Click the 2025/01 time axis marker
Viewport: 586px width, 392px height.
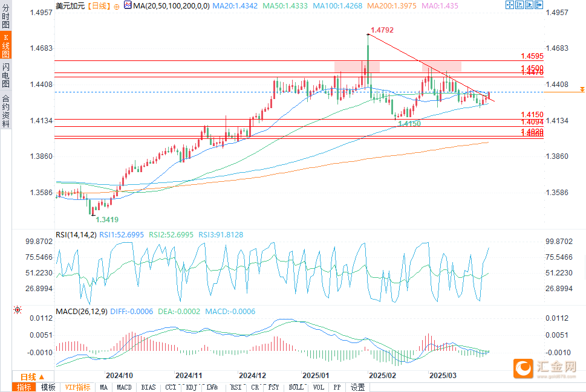click(x=316, y=376)
